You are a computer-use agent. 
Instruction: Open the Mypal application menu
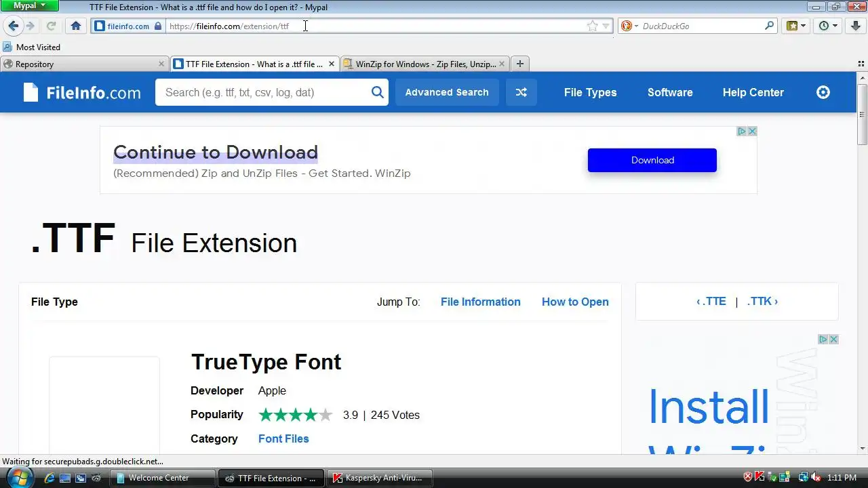[x=30, y=5]
